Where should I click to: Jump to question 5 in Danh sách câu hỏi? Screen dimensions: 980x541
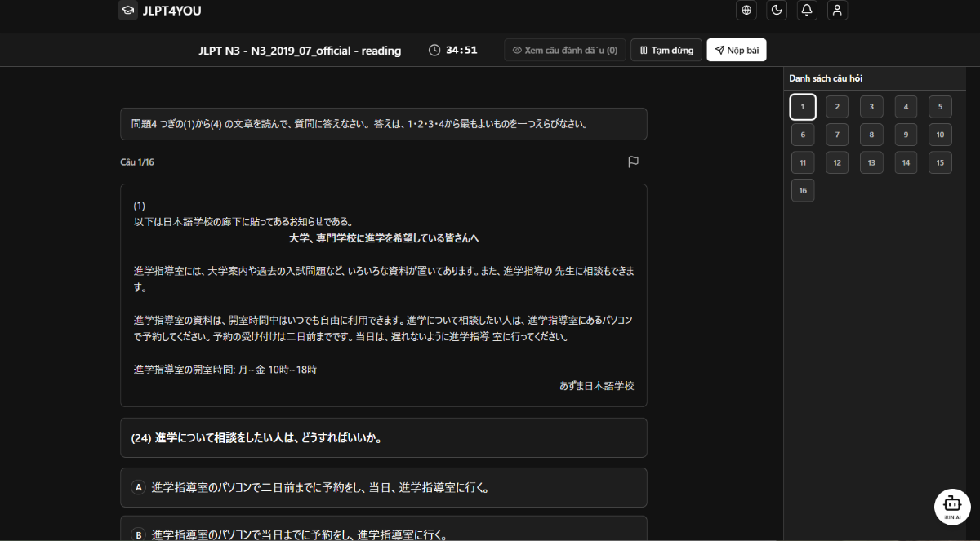(x=940, y=106)
